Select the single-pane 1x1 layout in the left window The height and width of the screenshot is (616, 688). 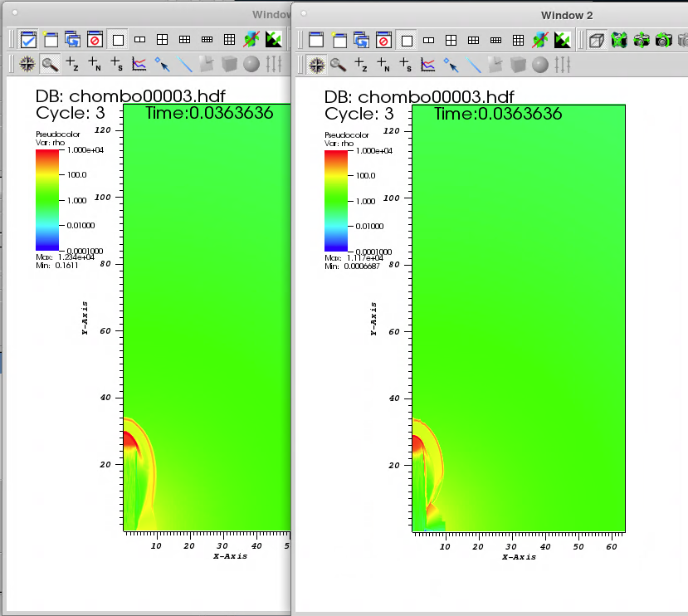(x=118, y=40)
